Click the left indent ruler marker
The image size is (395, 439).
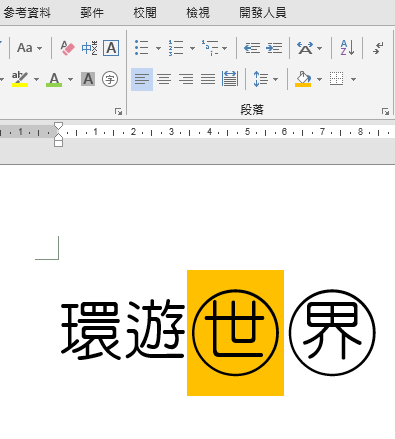coord(58,143)
